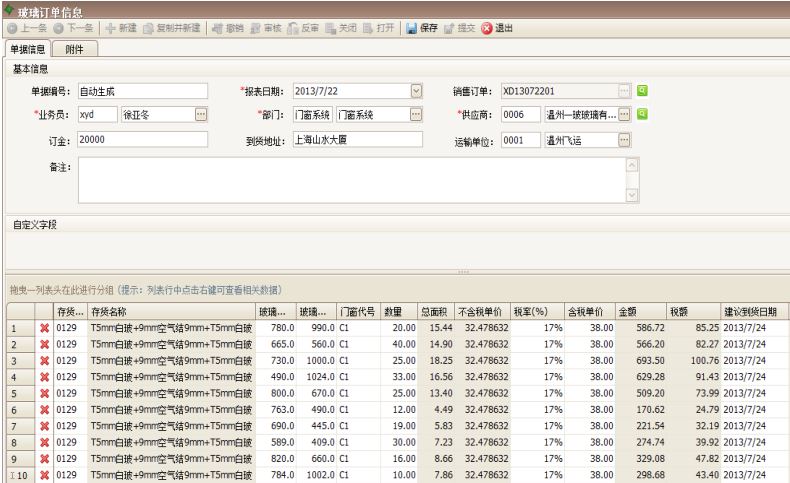Go to previous record with 上一条

27,28
